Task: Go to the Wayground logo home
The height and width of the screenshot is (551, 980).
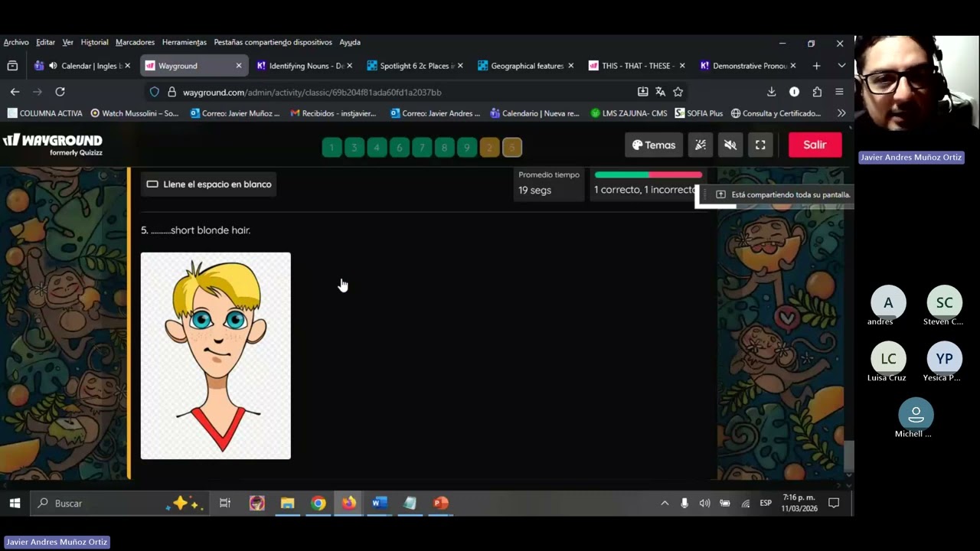Action: [53, 144]
